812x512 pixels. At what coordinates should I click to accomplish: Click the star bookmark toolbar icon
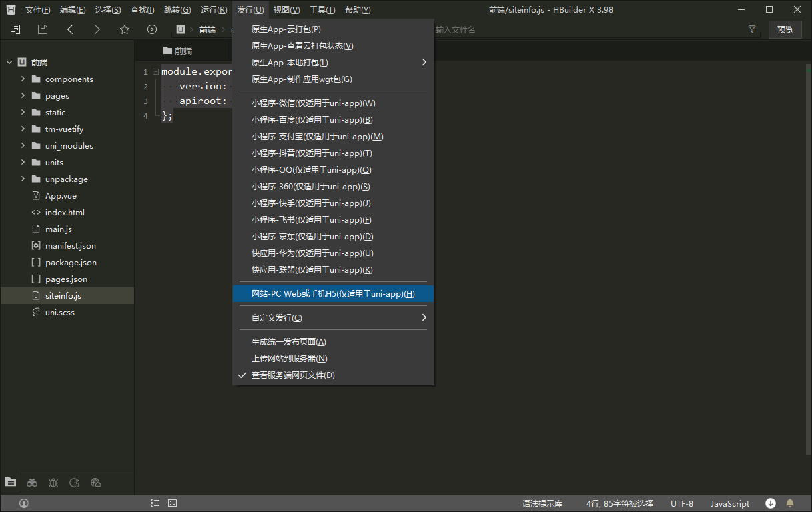click(125, 29)
